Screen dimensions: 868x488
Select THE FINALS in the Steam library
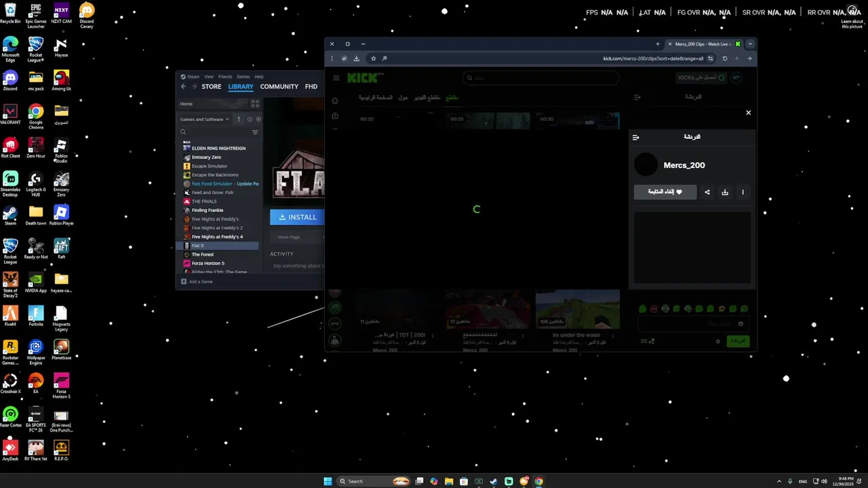[x=204, y=201]
